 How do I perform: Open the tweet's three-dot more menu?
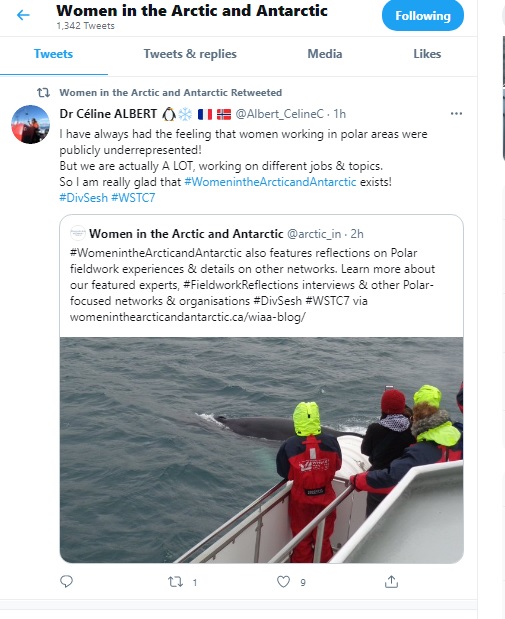(456, 114)
